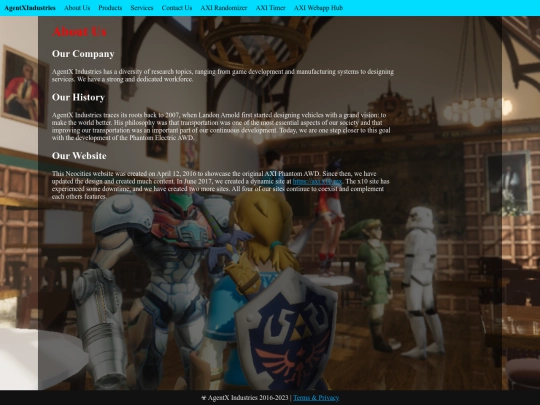540x405 pixels.
Task: Click the paragraph starting 'AgentX Industries has a diversity'
Action: (x=223, y=75)
